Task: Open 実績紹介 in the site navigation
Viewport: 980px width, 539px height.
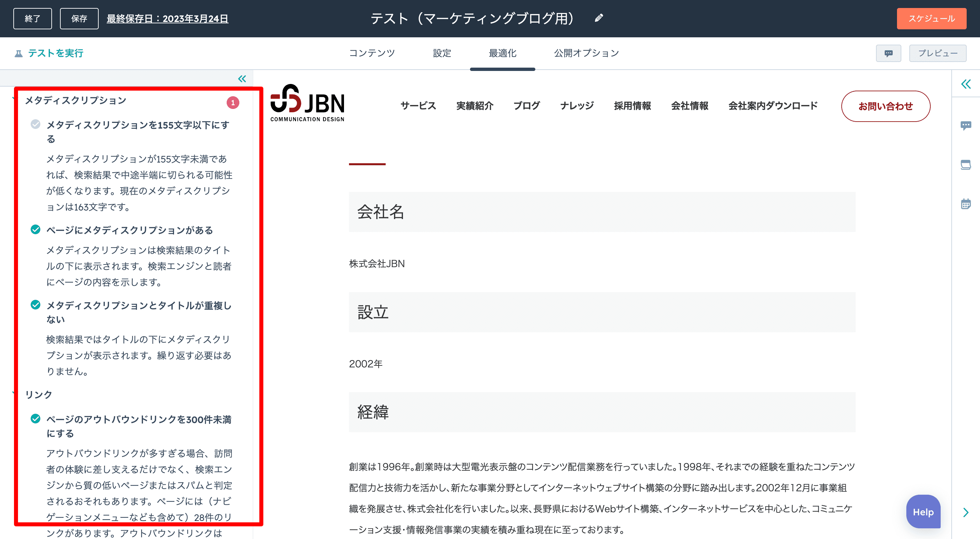Action: coord(474,106)
